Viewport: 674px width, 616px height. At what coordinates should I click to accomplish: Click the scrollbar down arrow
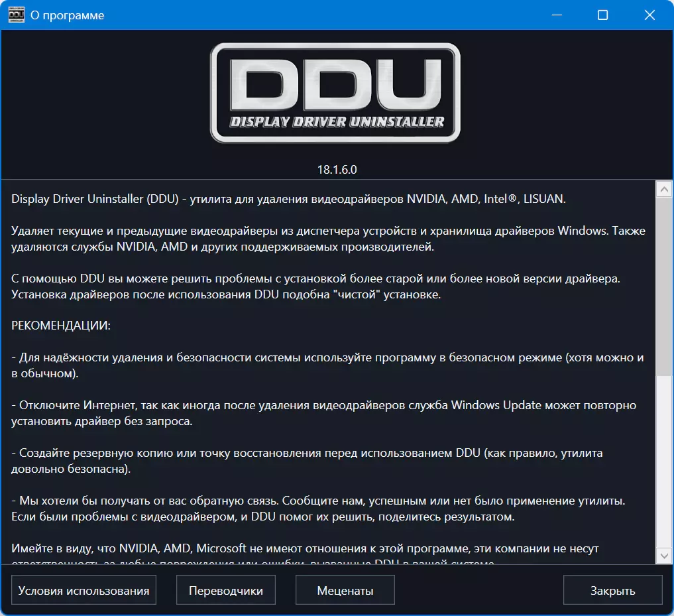[x=664, y=556]
